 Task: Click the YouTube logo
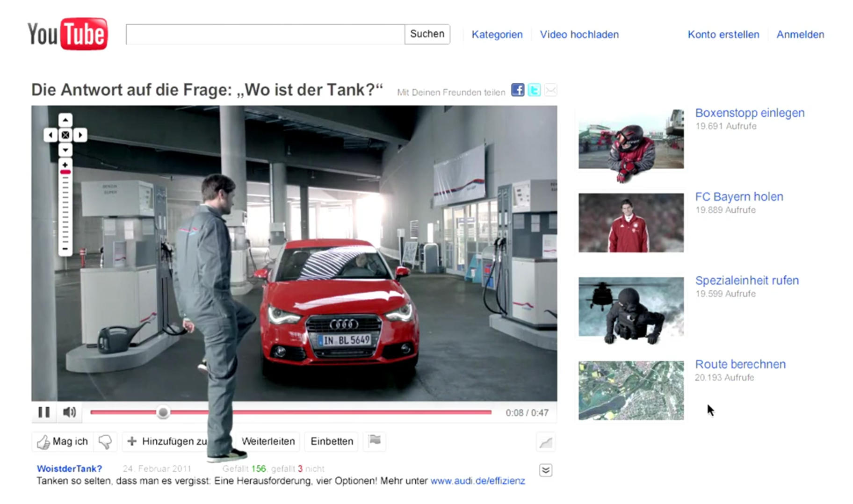coord(68,34)
